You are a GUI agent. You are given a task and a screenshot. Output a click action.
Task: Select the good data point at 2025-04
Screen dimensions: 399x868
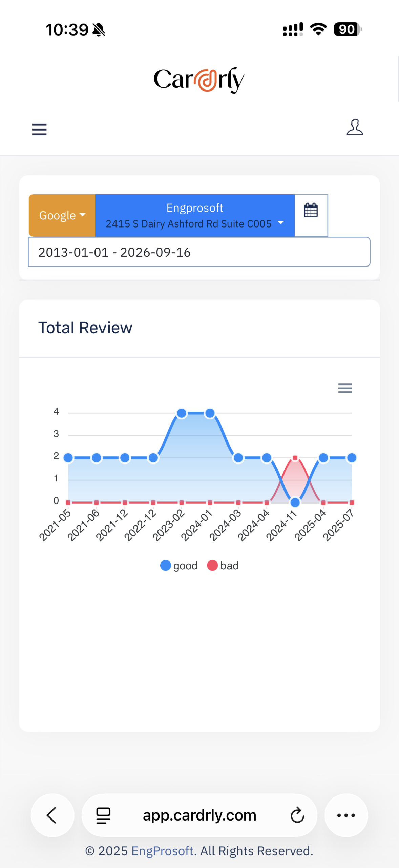pos(323,458)
